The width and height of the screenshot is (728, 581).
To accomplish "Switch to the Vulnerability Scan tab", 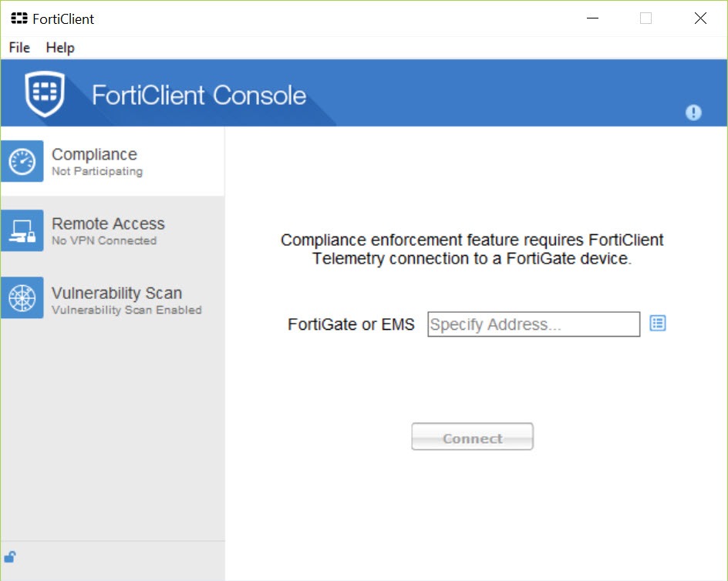I will (x=113, y=297).
